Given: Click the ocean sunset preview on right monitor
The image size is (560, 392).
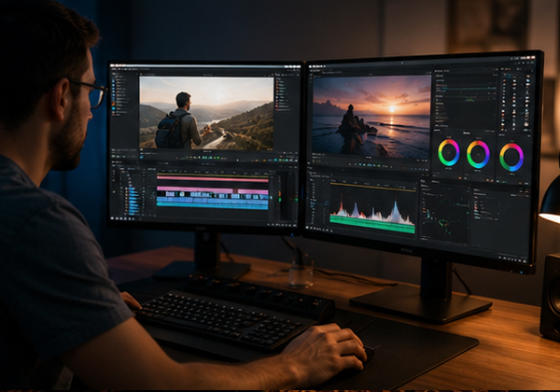Looking at the screenshot, I should point(371,117).
